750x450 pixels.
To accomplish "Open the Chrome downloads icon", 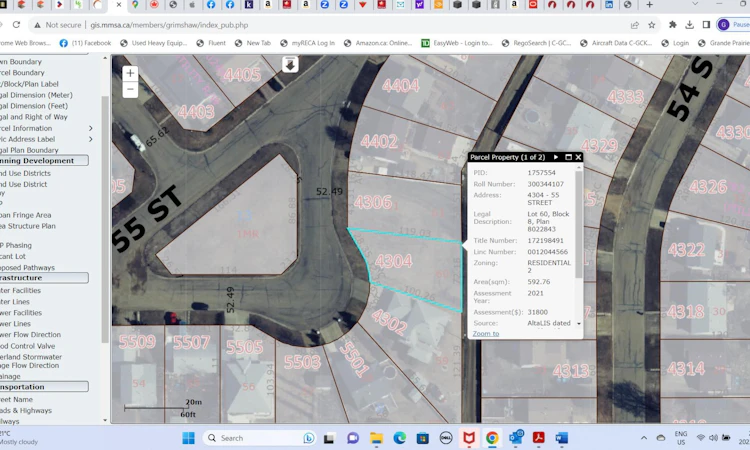I will (689, 24).
